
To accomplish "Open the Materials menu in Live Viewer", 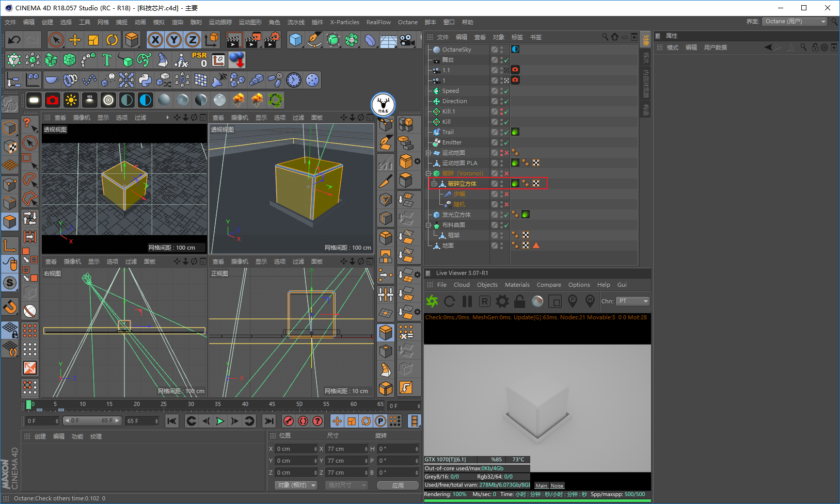I will tap(517, 285).
